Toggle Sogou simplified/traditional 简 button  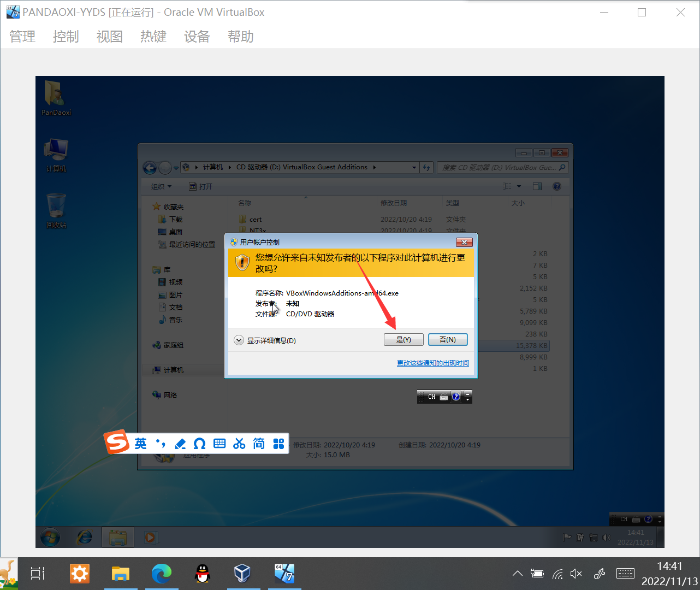(259, 444)
